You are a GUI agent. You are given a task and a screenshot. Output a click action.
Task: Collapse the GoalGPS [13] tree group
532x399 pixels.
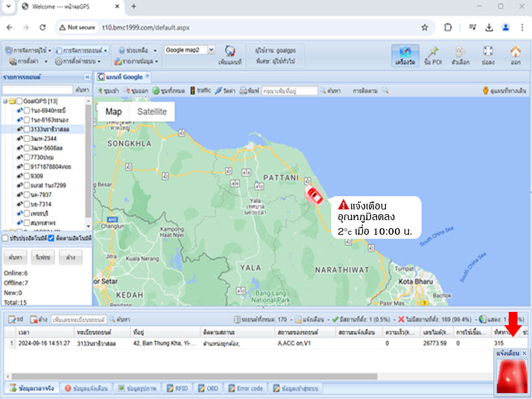(x=5, y=101)
